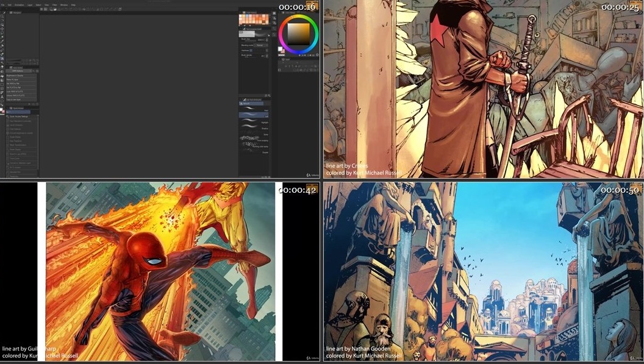
Task: Click inside the color wheel's saturation square
Action: 299,34
